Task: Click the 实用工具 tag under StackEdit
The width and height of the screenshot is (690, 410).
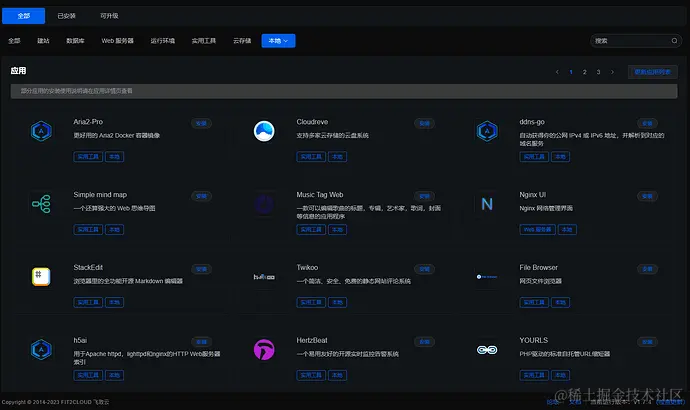Action: 88,303
